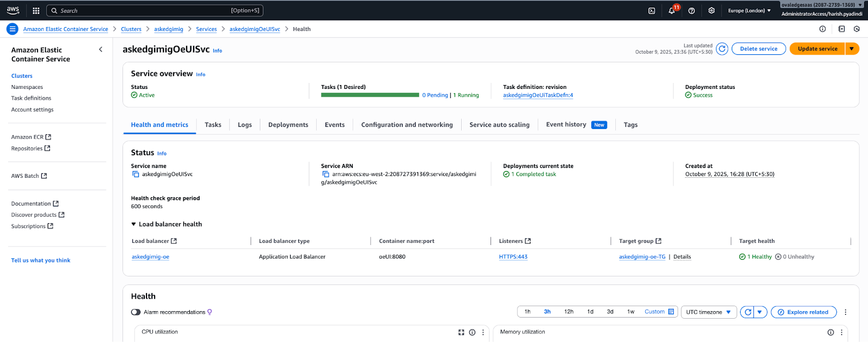Image resolution: width=868 pixels, height=342 pixels.
Task: Open the Custom time range calendar
Action: point(659,312)
